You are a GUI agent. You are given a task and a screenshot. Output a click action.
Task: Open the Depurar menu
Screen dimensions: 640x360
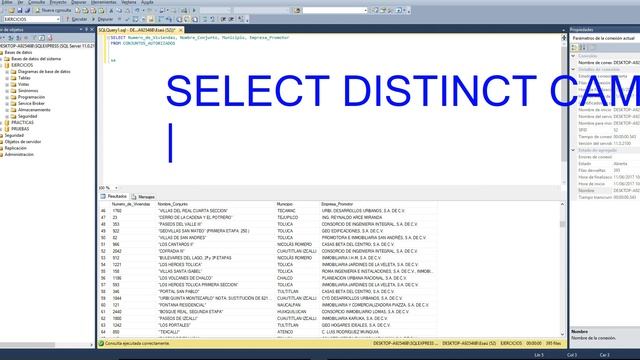pyautogui.click(x=79, y=2)
